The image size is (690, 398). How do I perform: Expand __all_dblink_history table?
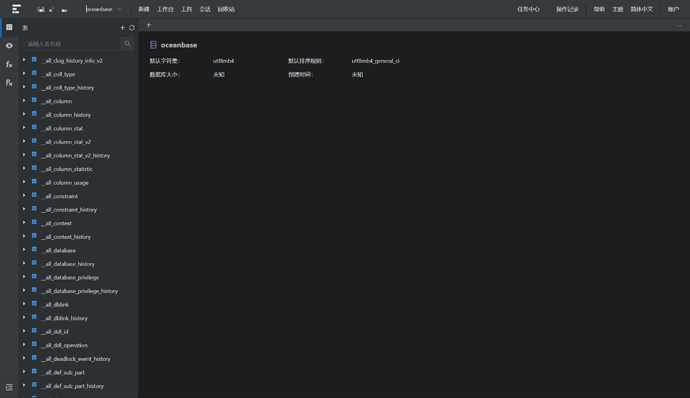(24, 318)
